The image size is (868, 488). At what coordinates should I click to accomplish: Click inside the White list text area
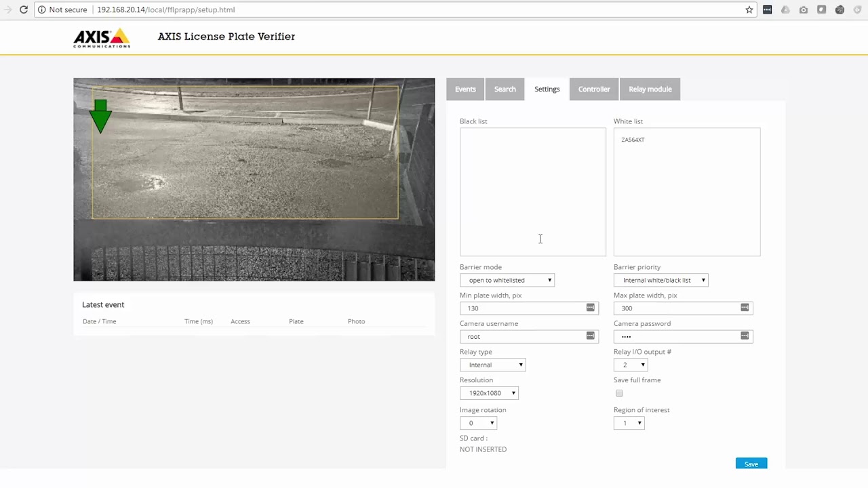pyautogui.click(x=687, y=192)
